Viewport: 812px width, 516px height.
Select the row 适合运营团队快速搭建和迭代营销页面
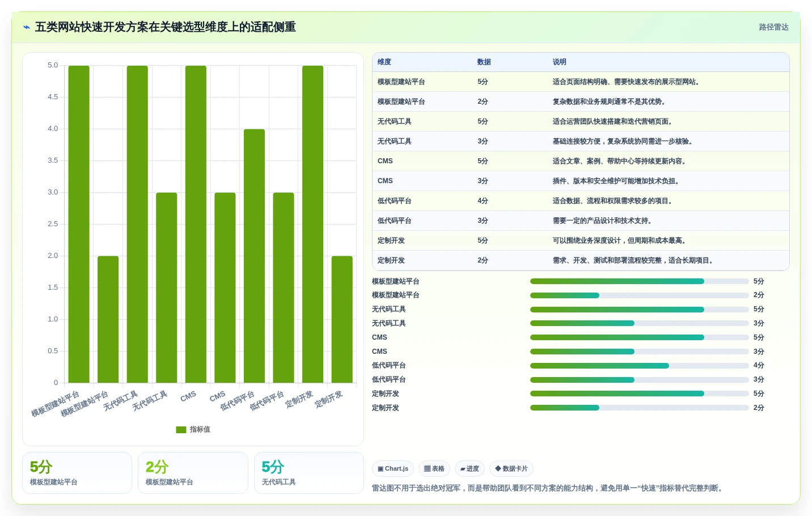[x=581, y=121]
